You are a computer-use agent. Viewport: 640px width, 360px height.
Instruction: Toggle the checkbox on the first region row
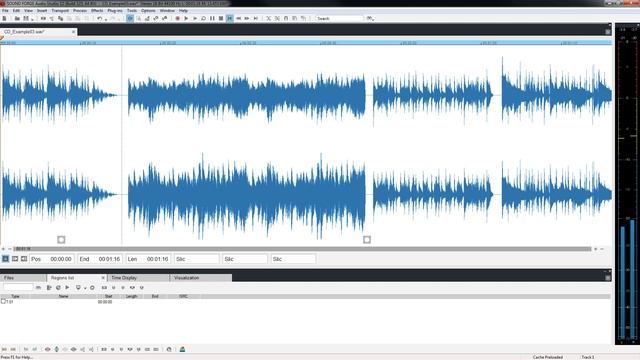pyautogui.click(x=3, y=301)
